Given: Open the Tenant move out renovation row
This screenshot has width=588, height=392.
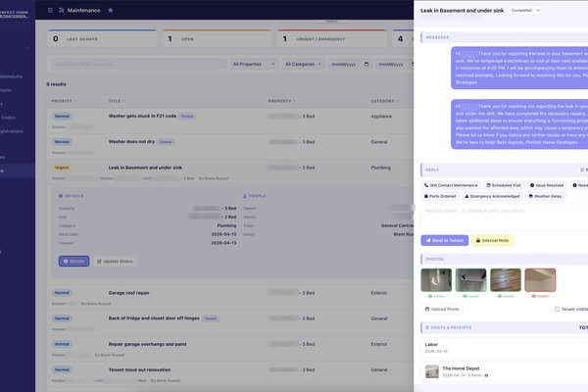Looking at the screenshot, I should point(230,374).
